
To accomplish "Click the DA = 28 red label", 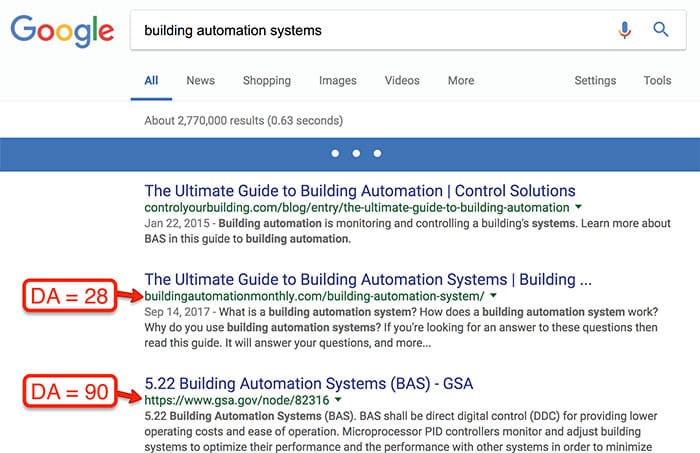I will coord(70,296).
